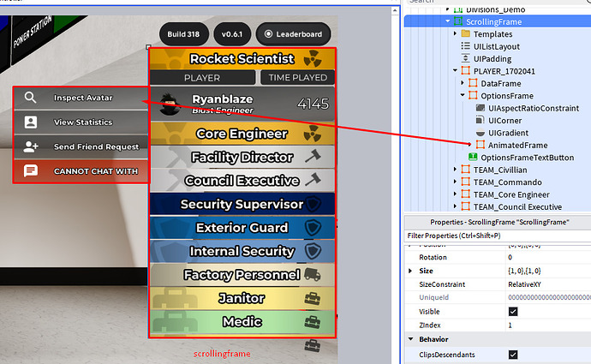This screenshot has width=591, height=364.
Task: Click the Filter Properties input field
Action: (498, 236)
